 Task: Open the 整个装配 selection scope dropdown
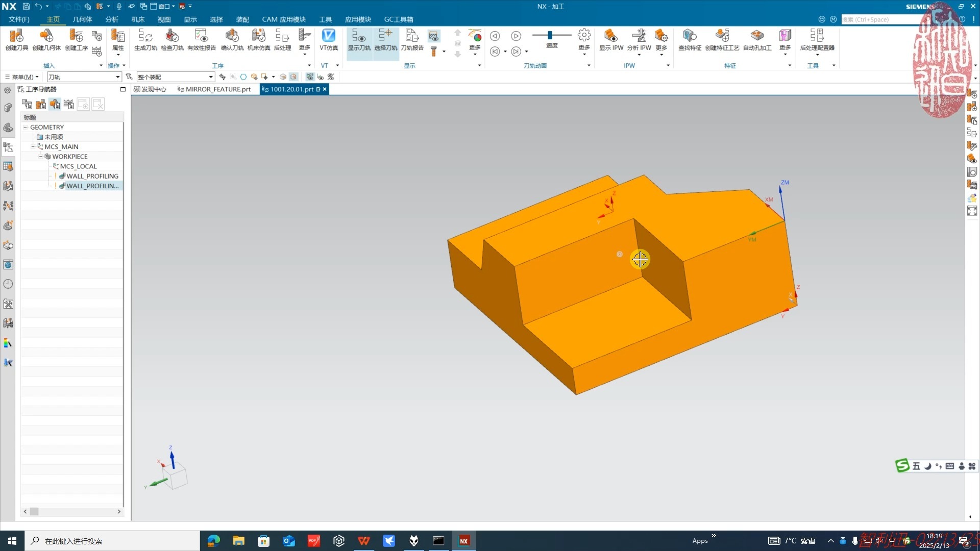coord(210,77)
